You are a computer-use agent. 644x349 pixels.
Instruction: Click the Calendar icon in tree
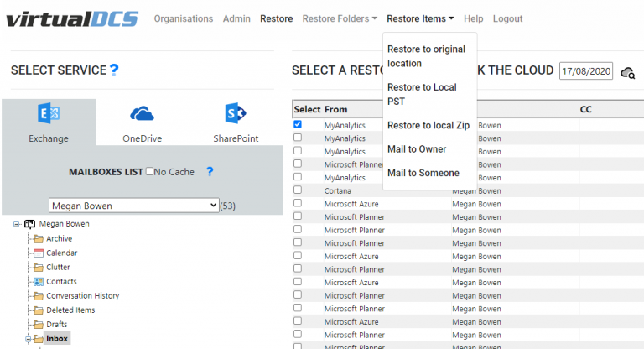click(39, 253)
